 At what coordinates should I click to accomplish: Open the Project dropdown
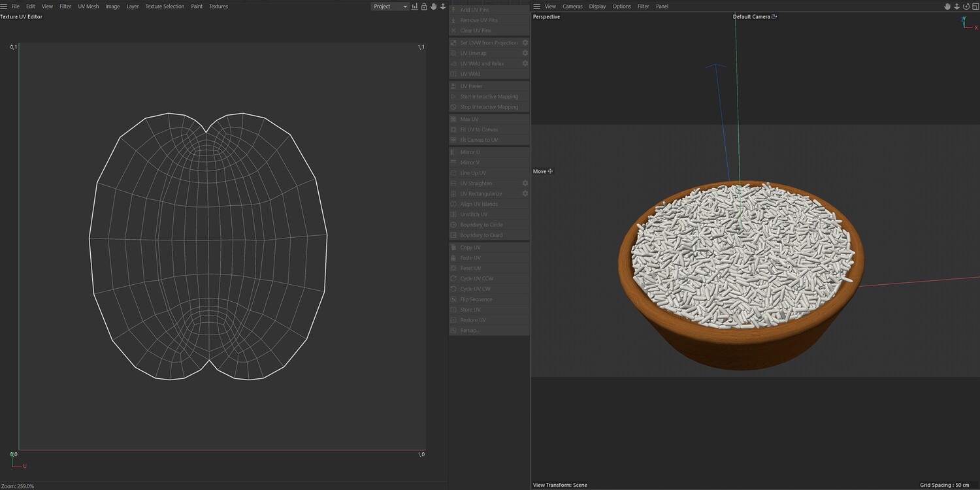[390, 7]
